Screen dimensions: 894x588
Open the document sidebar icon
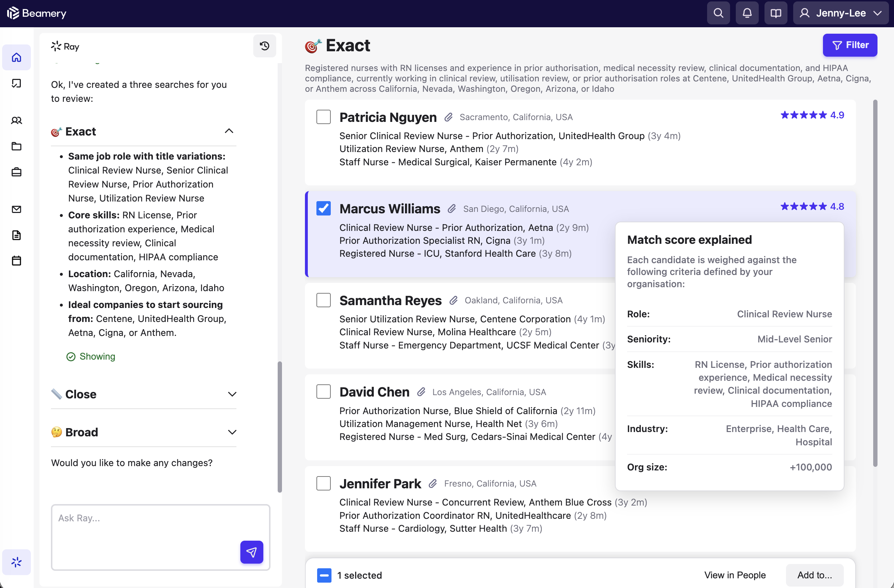17,235
